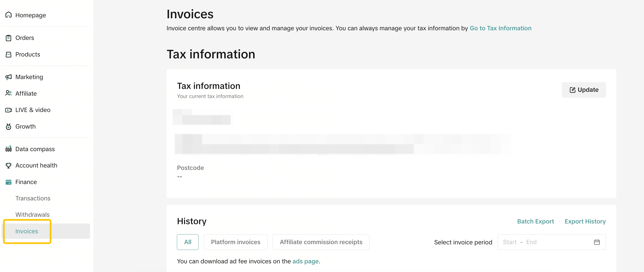Click the Start date input field
The width and height of the screenshot is (644, 272).
(509, 242)
